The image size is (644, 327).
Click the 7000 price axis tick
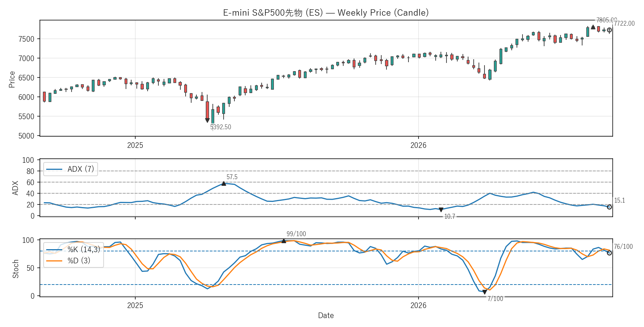coord(26,58)
